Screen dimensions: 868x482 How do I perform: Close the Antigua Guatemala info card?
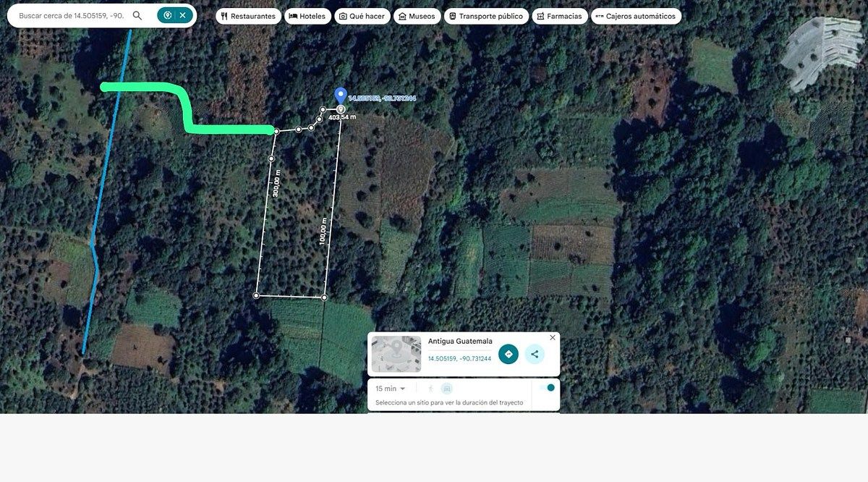click(x=553, y=337)
